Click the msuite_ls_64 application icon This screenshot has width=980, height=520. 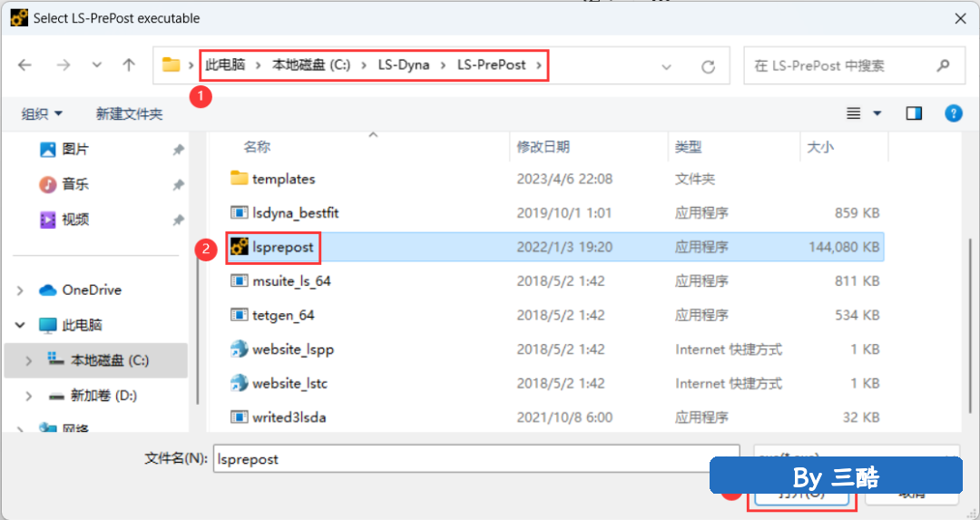pyautogui.click(x=239, y=280)
